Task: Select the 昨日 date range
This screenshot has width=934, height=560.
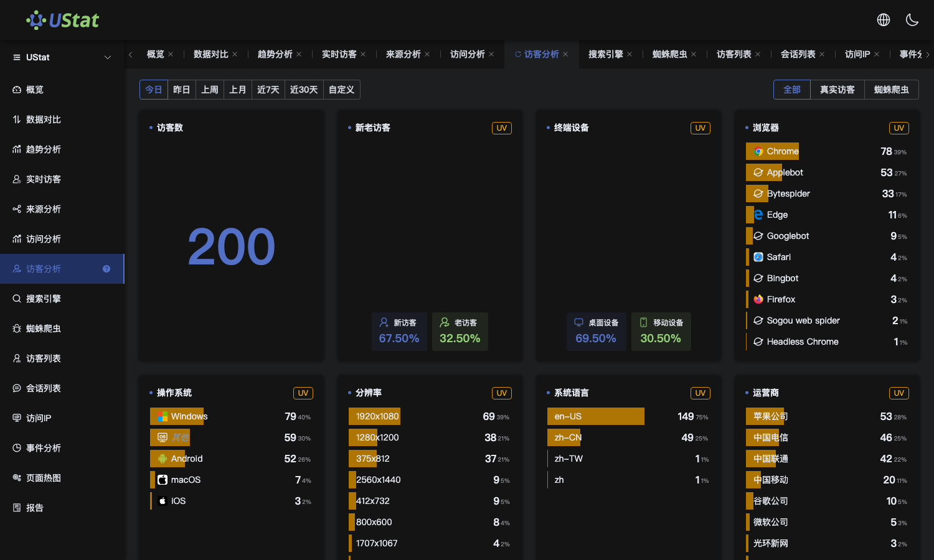Action: click(182, 90)
